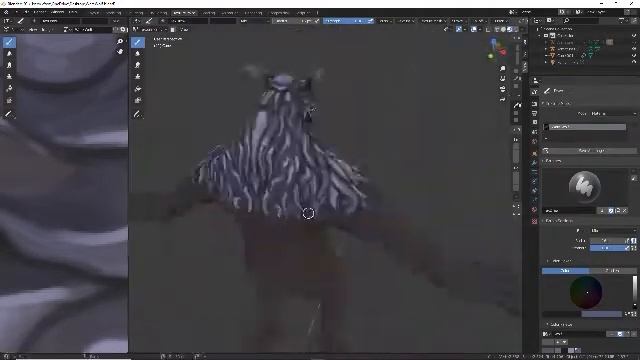
Task: Collapse the Color Palette panel
Action: [561, 324]
